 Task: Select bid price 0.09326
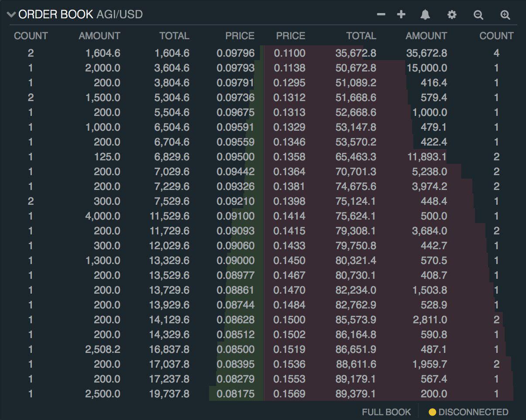(236, 186)
